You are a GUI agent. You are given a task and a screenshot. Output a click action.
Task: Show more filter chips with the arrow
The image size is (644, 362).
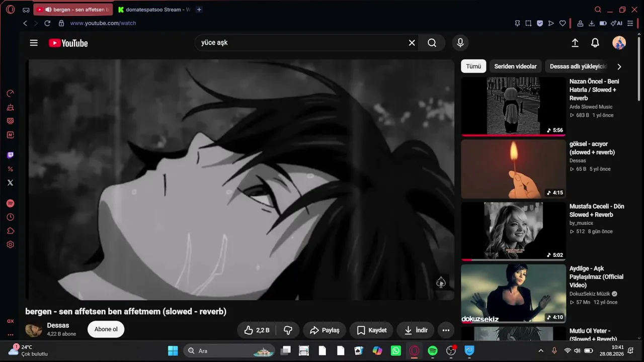619,66
